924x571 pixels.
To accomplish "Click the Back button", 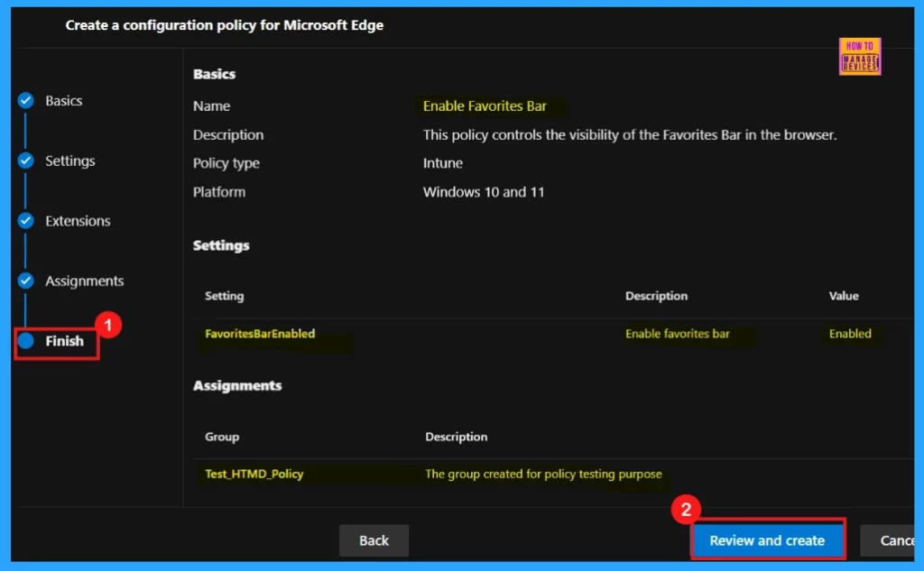I will pos(374,540).
